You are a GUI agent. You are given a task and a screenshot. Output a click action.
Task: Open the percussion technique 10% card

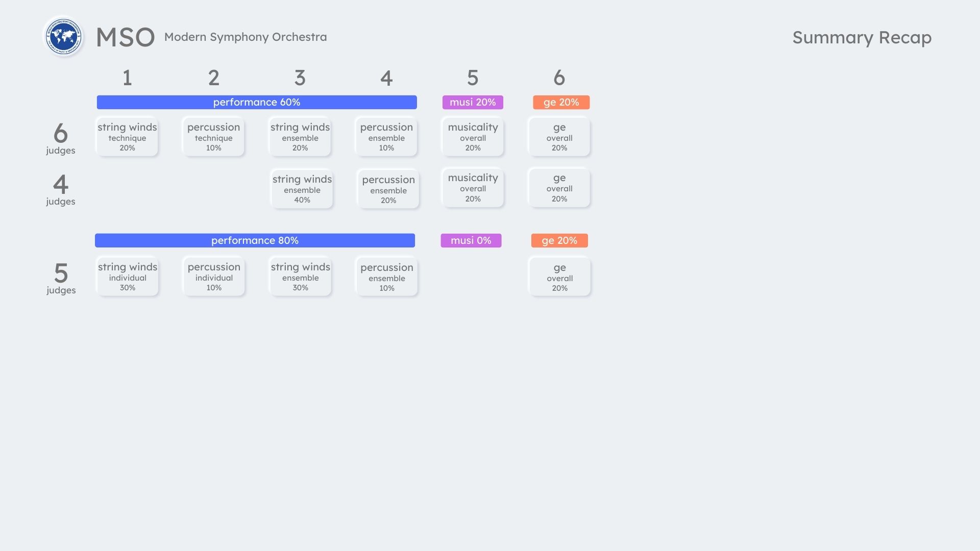pyautogui.click(x=213, y=137)
